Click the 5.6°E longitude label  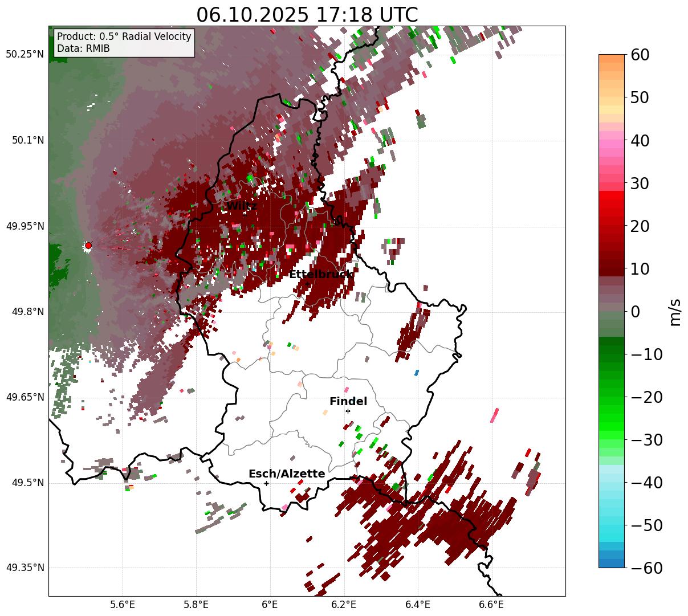(123, 604)
